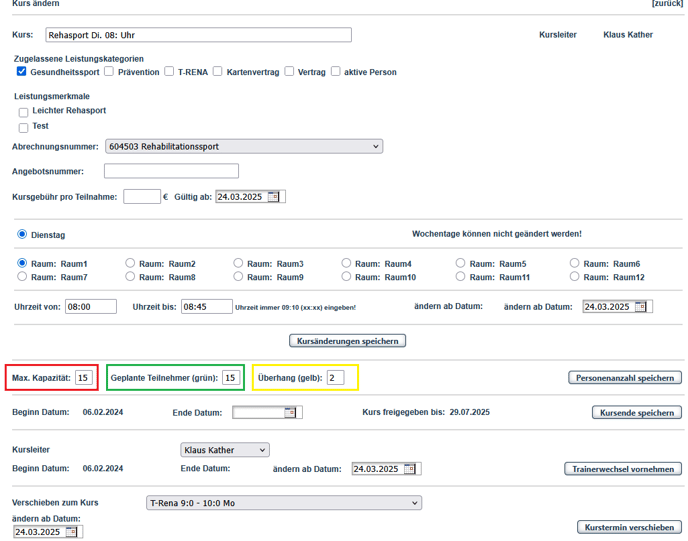The width and height of the screenshot is (688, 541).
Task: Open calendar icon beside Ende Datum field
Action: (x=290, y=412)
